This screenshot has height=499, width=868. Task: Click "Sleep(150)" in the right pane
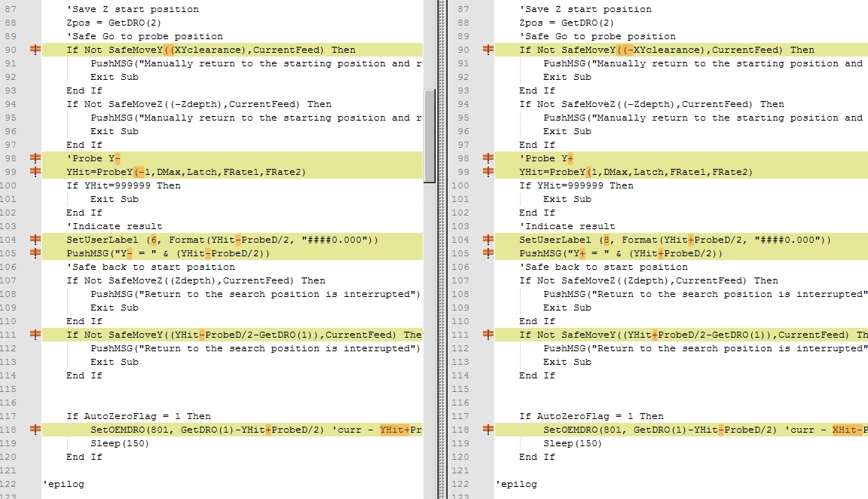[573, 443]
